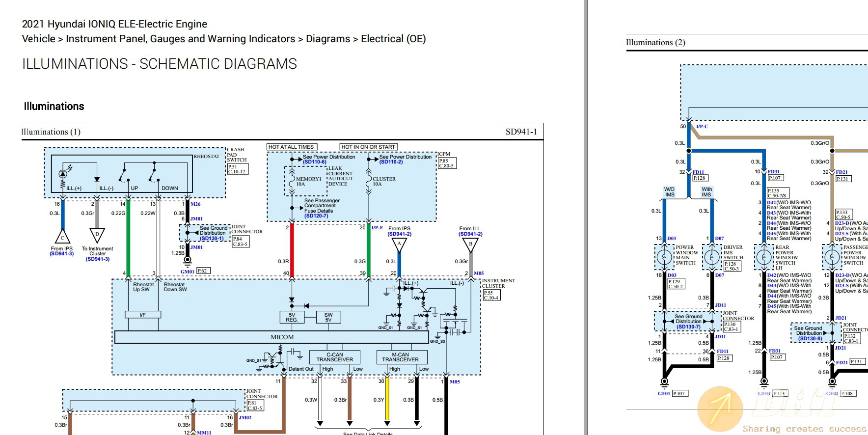Select the Detent Out label

point(301,369)
